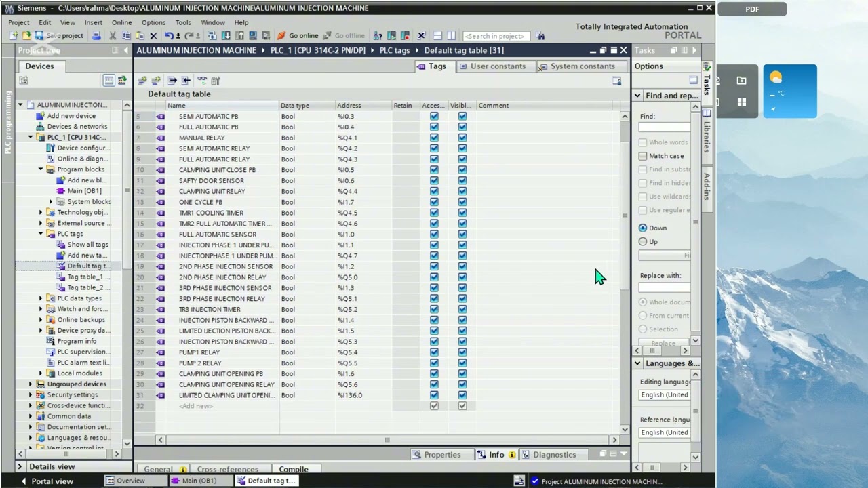Open the Project menu

(19, 22)
